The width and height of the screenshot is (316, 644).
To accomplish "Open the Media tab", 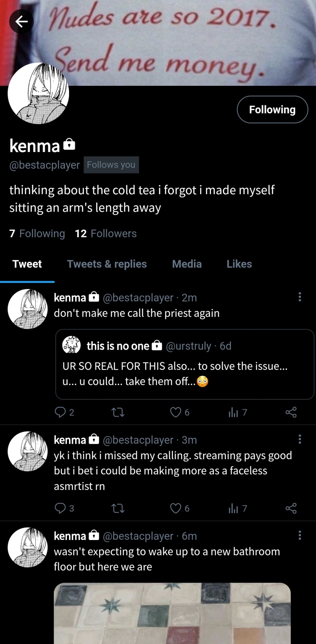I will 187,264.
